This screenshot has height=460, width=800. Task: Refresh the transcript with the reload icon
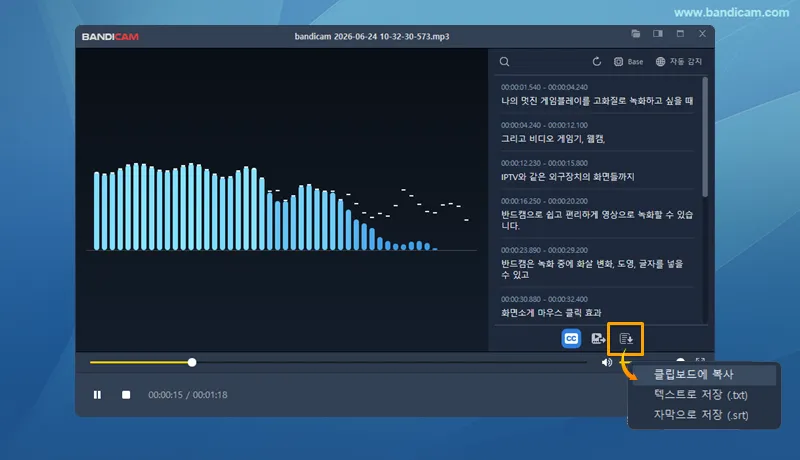click(x=596, y=62)
